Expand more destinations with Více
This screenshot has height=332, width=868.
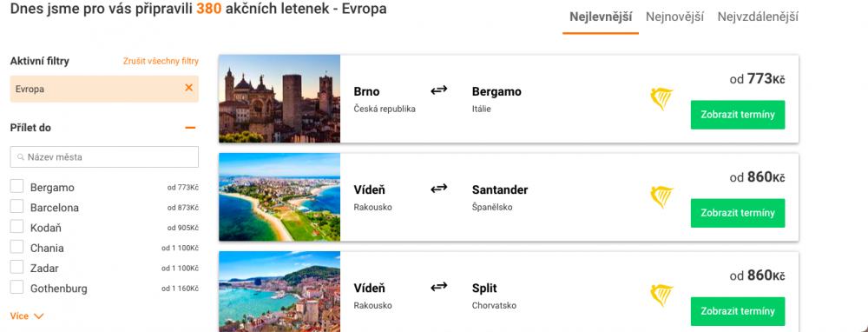(27, 316)
